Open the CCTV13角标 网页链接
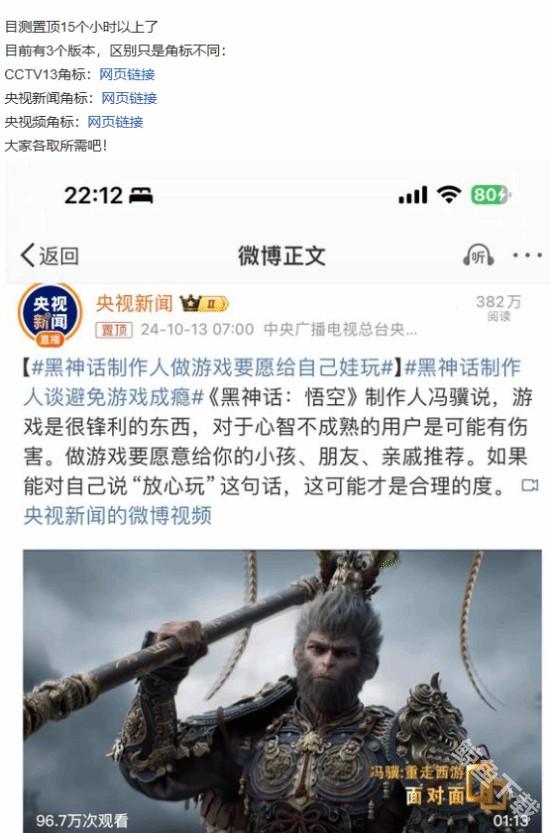The width and height of the screenshot is (550, 833). tap(127, 74)
